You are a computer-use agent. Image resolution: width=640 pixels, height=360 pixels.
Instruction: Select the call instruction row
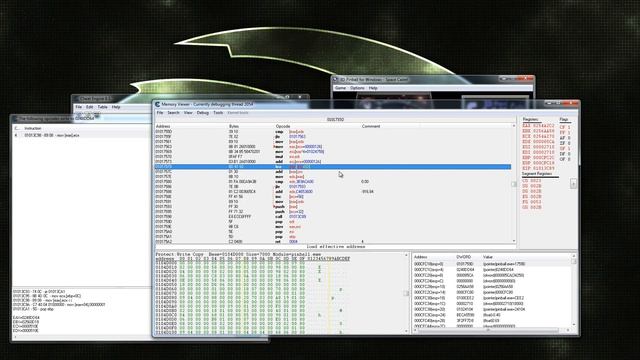click(333, 216)
